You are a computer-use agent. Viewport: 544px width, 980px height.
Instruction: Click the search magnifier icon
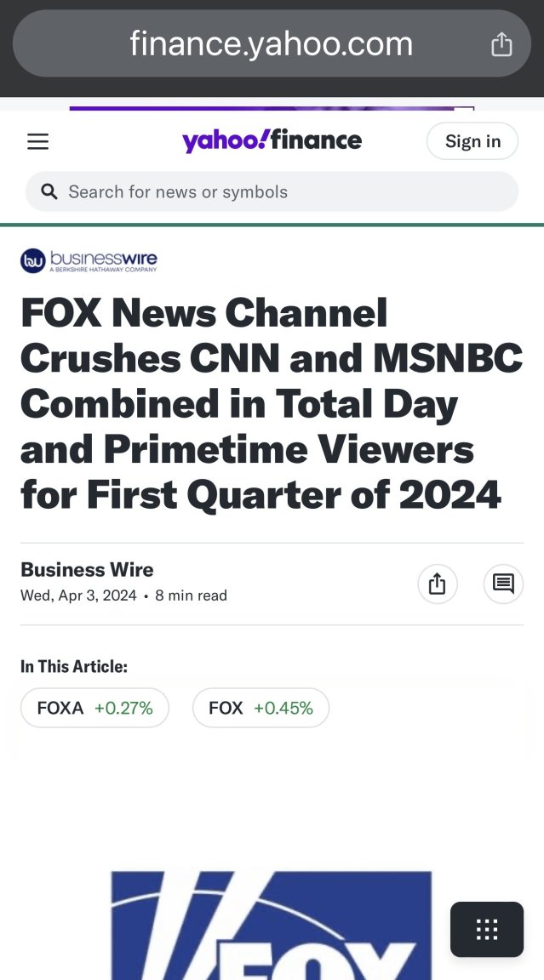(x=49, y=191)
